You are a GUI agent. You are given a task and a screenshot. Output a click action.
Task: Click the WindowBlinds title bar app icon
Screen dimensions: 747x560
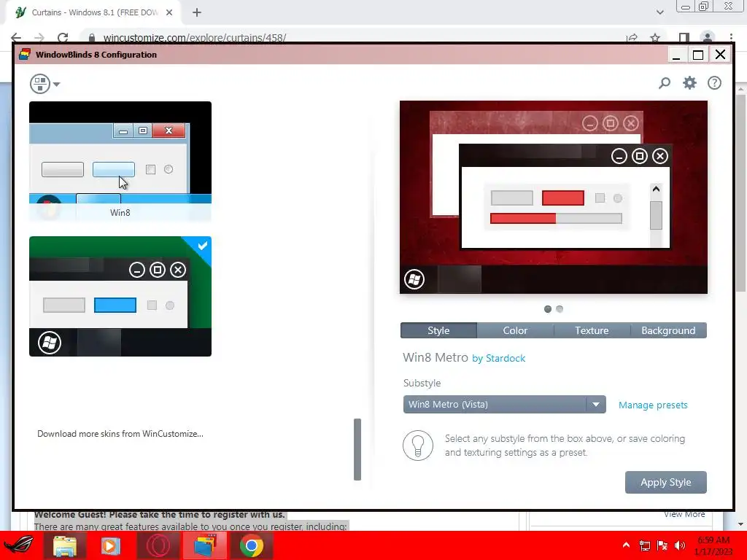[x=25, y=54]
